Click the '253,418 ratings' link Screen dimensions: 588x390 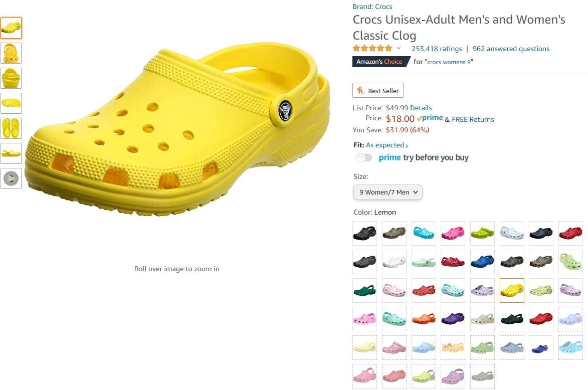pos(436,49)
